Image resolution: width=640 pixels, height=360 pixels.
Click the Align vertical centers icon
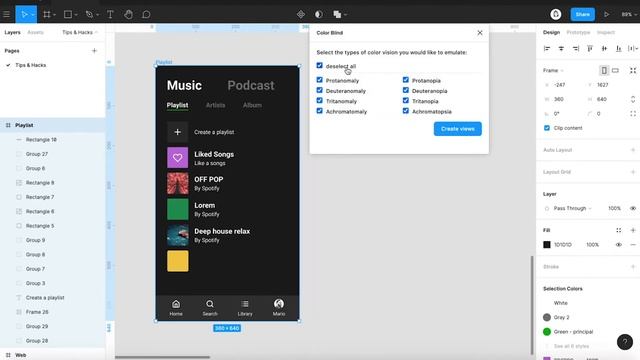(604, 49)
